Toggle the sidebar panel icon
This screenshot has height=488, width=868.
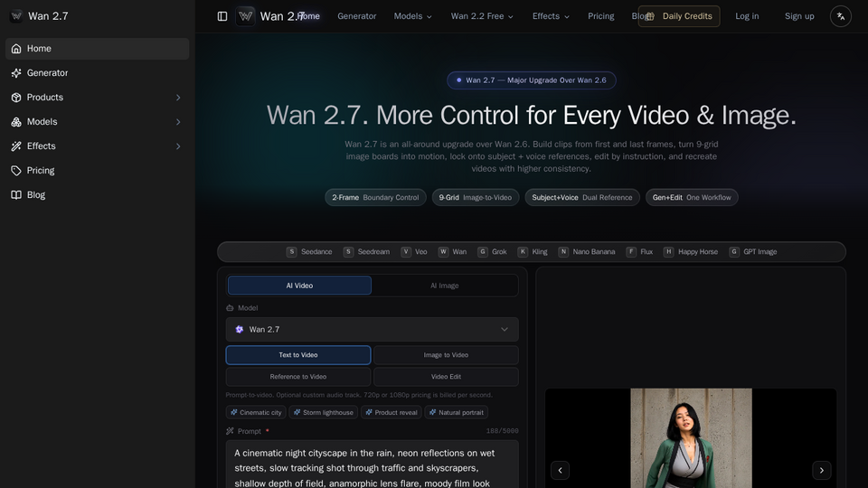click(222, 16)
